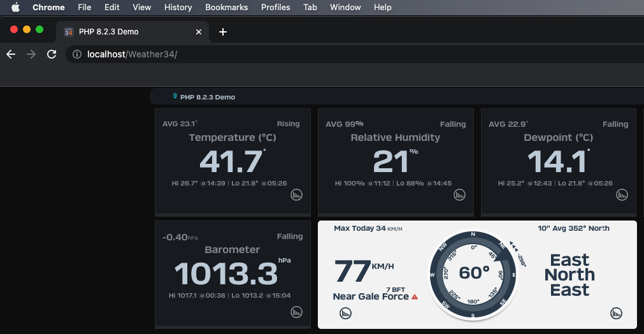Viewport: 644px width, 334px height.
Task: Click the Weather34 tab favicon
Action: tap(69, 32)
